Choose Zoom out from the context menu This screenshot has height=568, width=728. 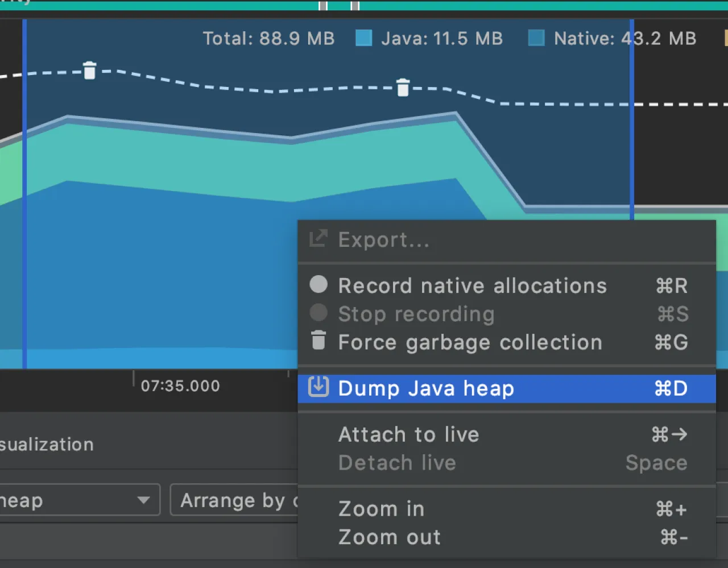pyautogui.click(x=507, y=537)
